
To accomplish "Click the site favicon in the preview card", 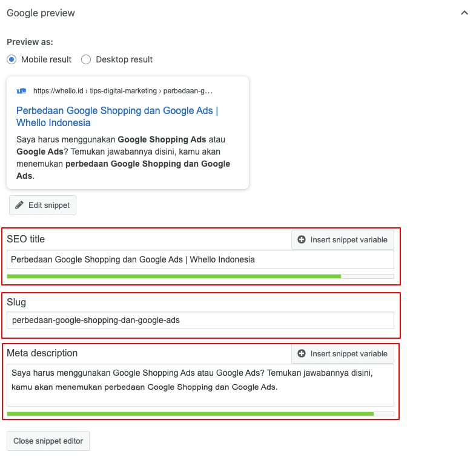I will [21, 91].
